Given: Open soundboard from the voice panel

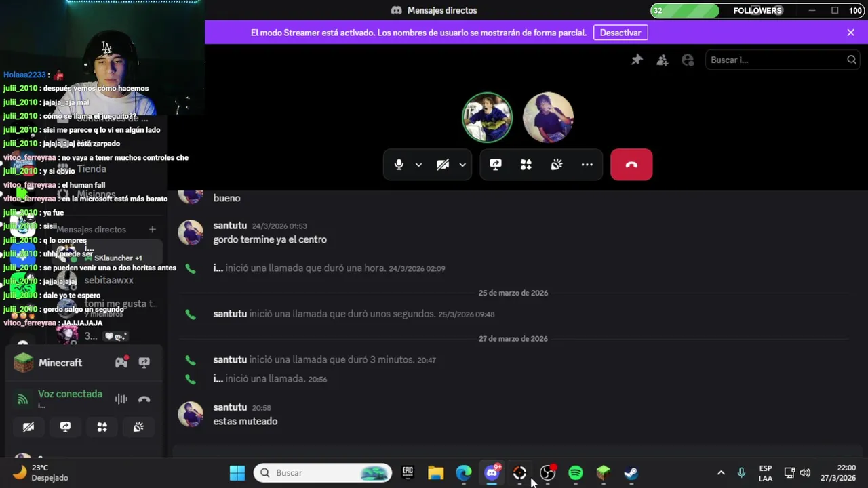Looking at the screenshot, I should pyautogui.click(x=138, y=427).
